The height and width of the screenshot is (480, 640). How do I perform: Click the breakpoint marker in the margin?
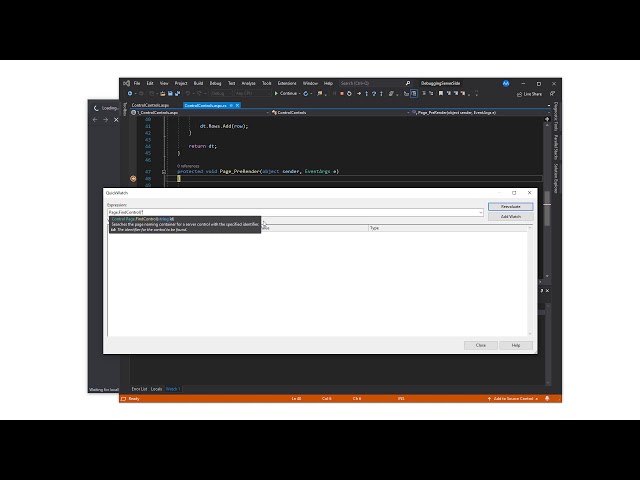tap(134, 178)
